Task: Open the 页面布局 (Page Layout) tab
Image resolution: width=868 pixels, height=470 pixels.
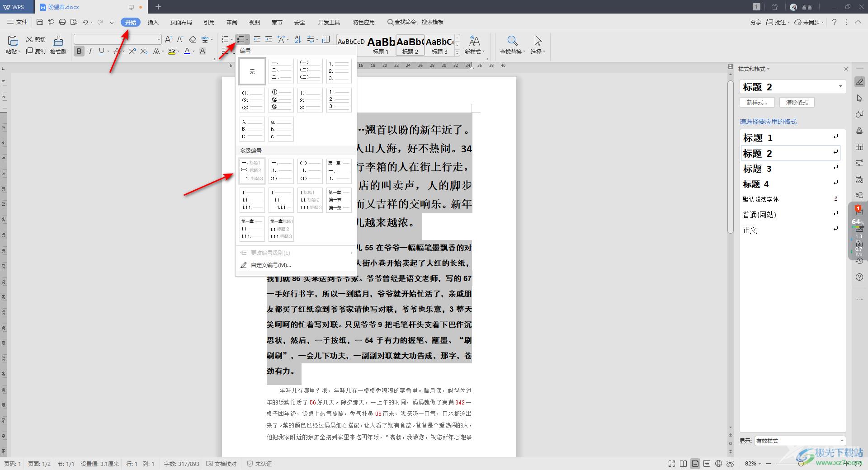Action: click(x=181, y=22)
